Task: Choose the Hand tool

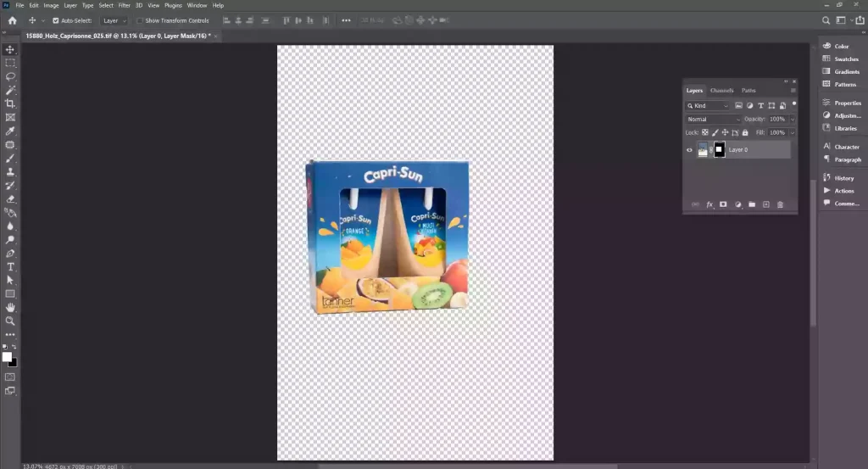Action: click(10, 307)
